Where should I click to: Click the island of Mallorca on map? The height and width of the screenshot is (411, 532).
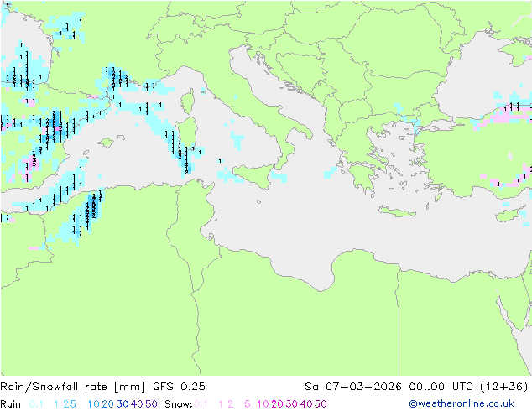tap(107, 142)
